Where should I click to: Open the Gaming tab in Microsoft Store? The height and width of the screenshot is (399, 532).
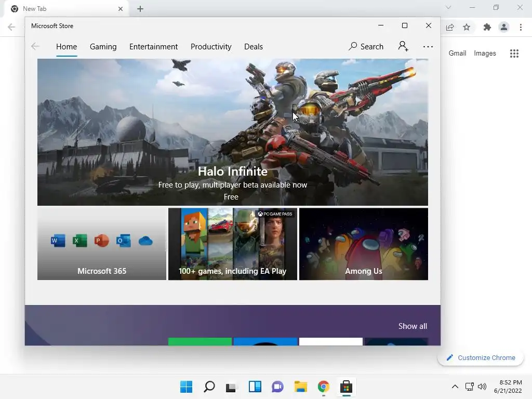point(103,46)
